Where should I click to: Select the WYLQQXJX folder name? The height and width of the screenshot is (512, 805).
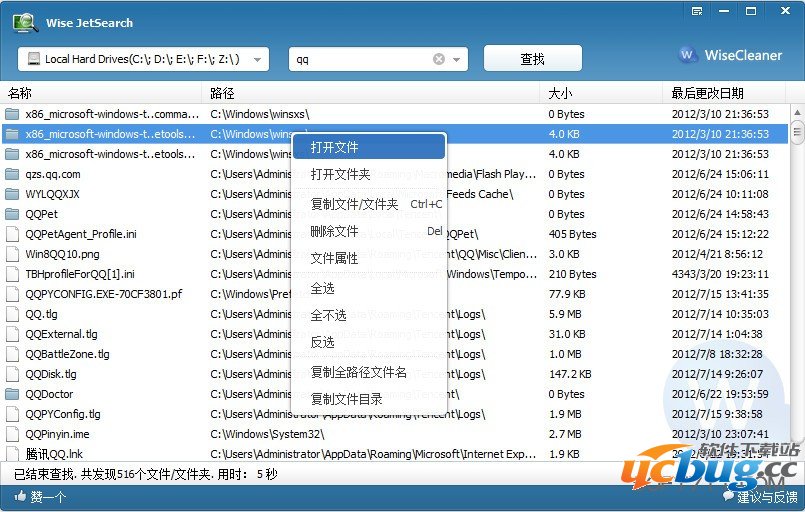(52, 194)
